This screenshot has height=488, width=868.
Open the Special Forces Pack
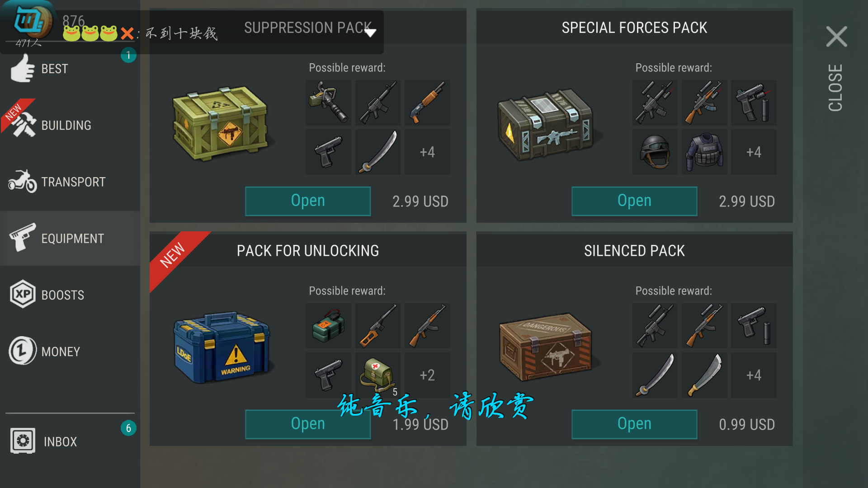634,201
